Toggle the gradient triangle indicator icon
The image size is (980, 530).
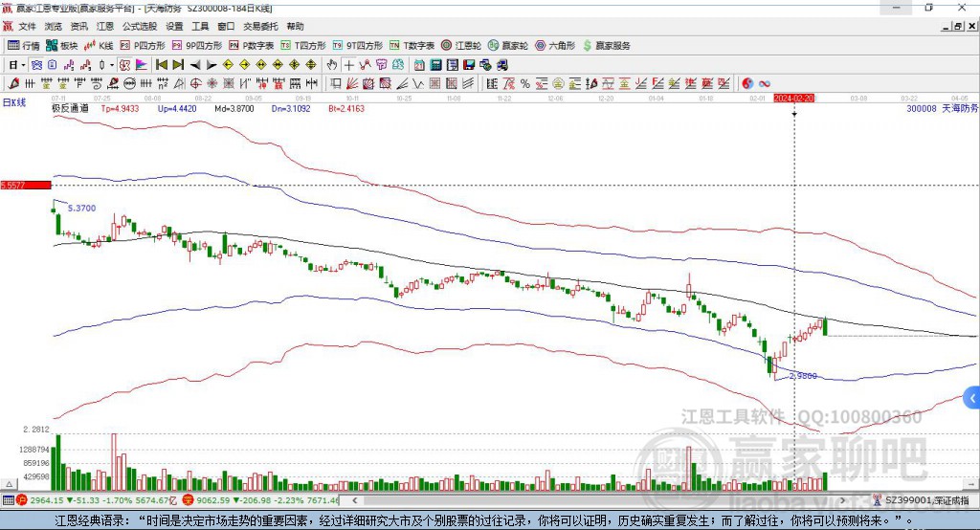(142, 65)
